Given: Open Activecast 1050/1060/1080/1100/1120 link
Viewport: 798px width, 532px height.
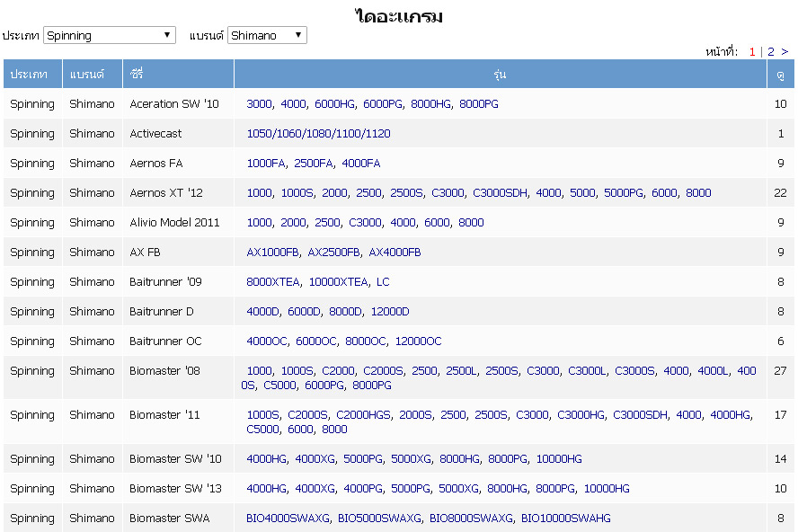Looking at the screenshot, I should pyautogui.click(x=319, y=133).
